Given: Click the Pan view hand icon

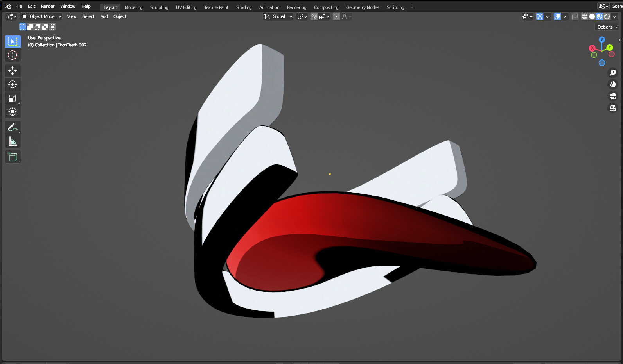Looking at the screenshot, I should point(613,84).
